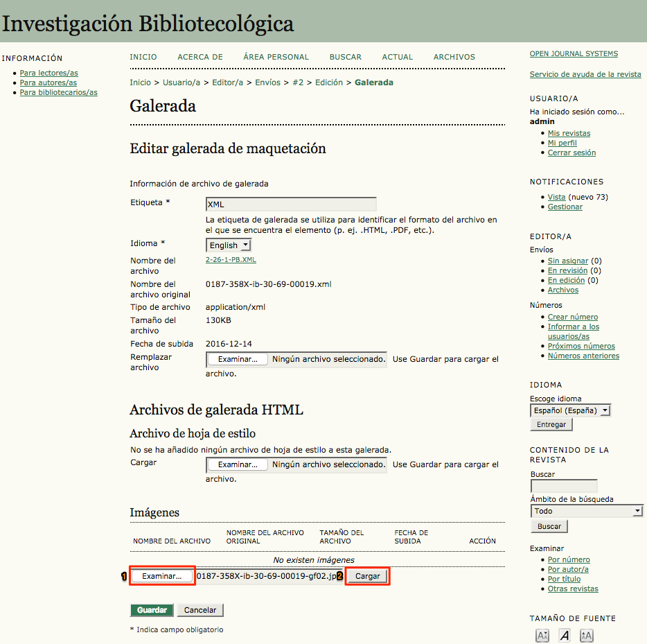Click the default font size icon
This screenshot has height=644, width=647.
point(565,636)
